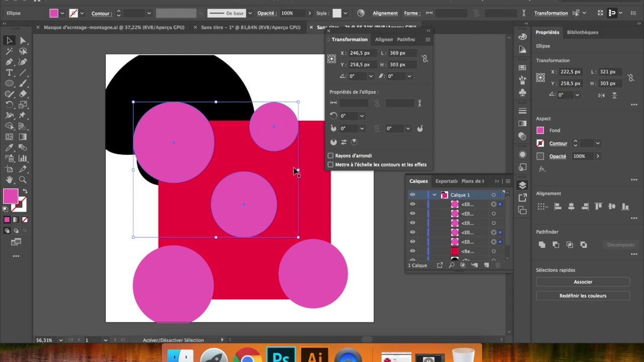Image resolution: width=644 pixels, height=362 pixels.
Task: Check Mettre à l'échelle les contours
Action: pyautogui.click(x=331, y=165)
